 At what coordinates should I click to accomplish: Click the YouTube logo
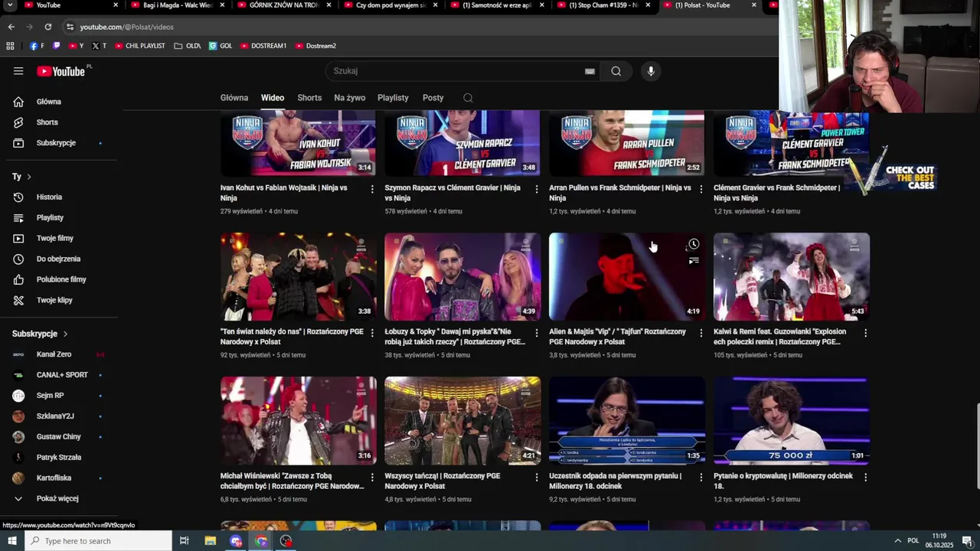[x=61, y=71]
